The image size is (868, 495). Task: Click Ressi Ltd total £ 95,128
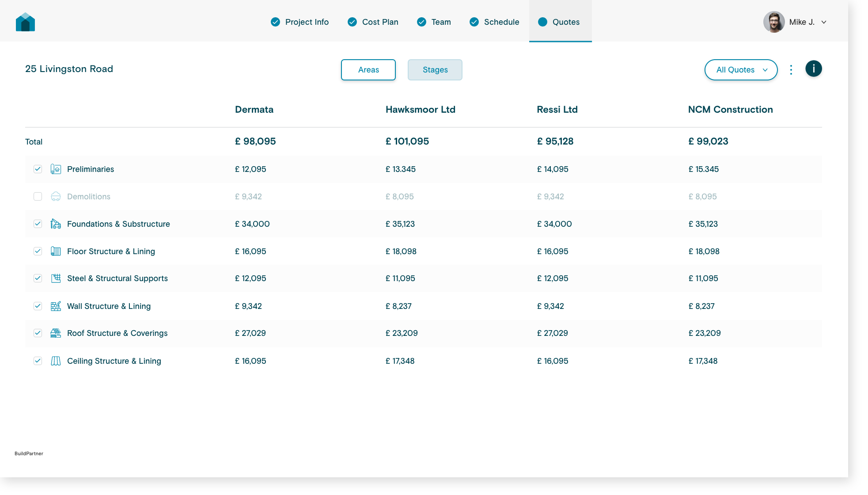[x=555, y=141]
